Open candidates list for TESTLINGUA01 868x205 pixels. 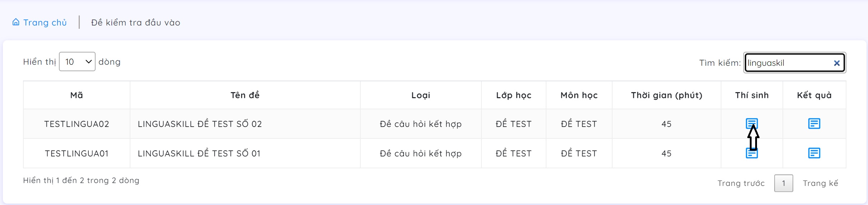coord(752,154)
